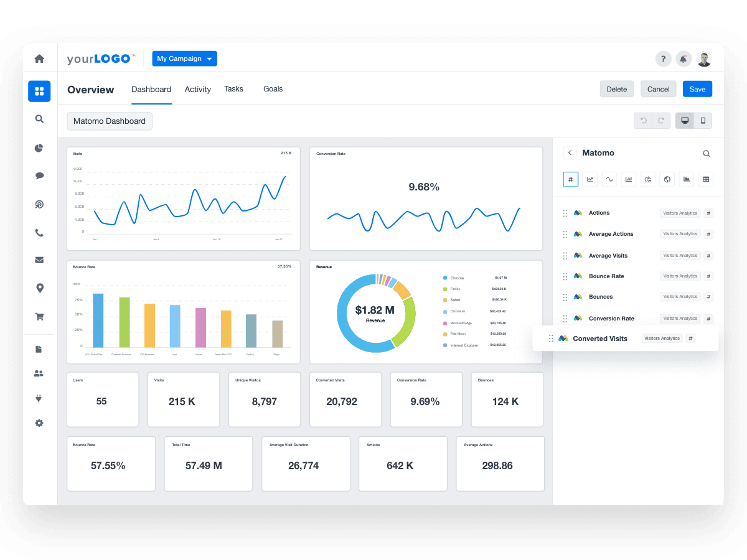Switch to the Activity tab
This screenshot has width=747, height=560.
coord(197,89)
